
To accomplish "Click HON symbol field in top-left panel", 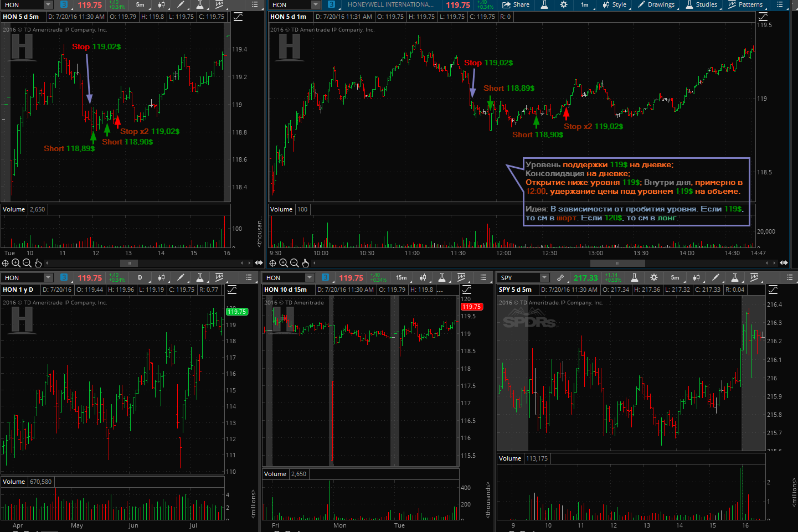I will [x=24, y=4].
